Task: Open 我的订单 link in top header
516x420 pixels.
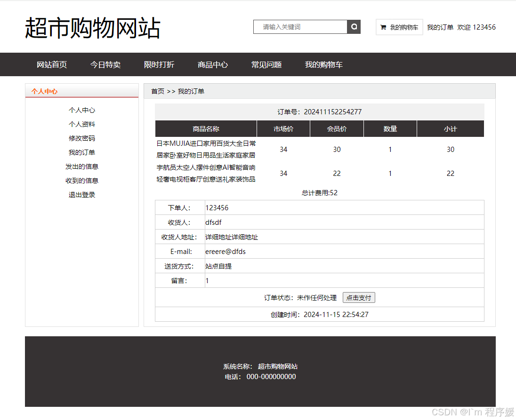Action: pos(440,27)
